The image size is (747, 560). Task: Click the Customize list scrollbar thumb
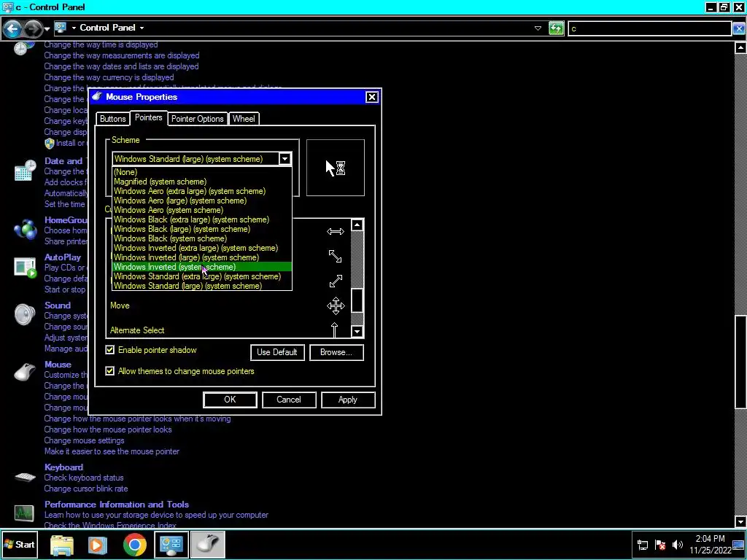(357, 300)
